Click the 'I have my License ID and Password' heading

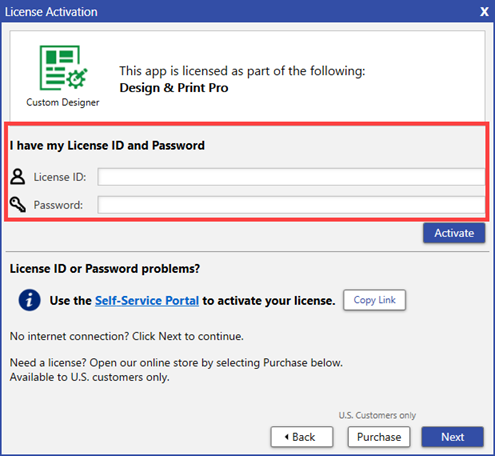tap(107, 146)
